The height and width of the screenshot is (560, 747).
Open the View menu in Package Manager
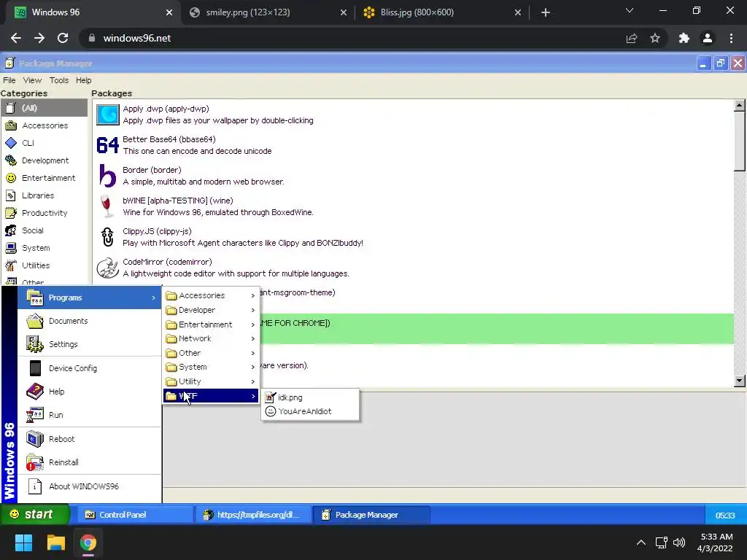coord(32,80)
